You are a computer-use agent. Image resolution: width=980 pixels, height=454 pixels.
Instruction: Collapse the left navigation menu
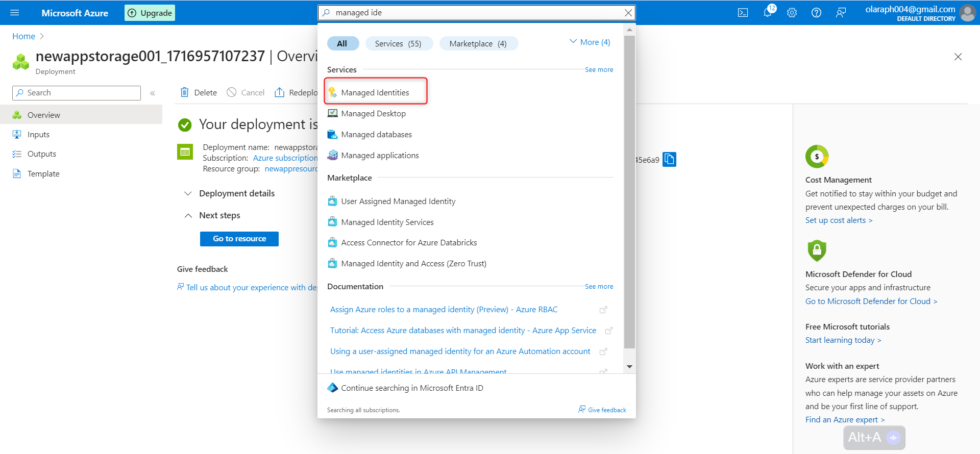click(x=152, y=93)
